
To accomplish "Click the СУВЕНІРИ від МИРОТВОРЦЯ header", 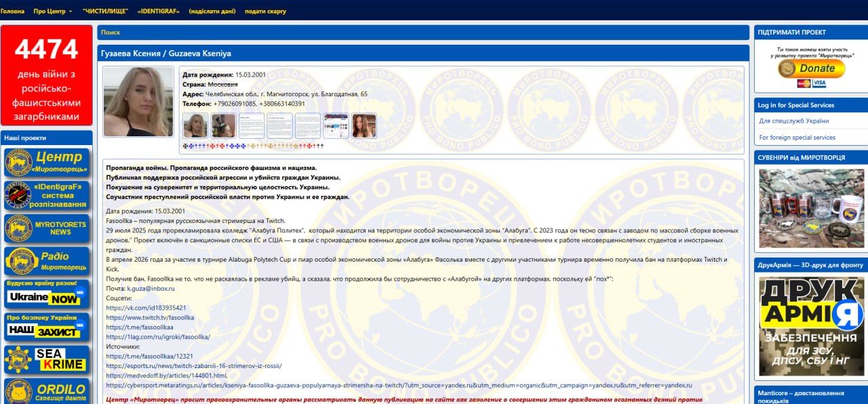I will [x=811, y=157].
